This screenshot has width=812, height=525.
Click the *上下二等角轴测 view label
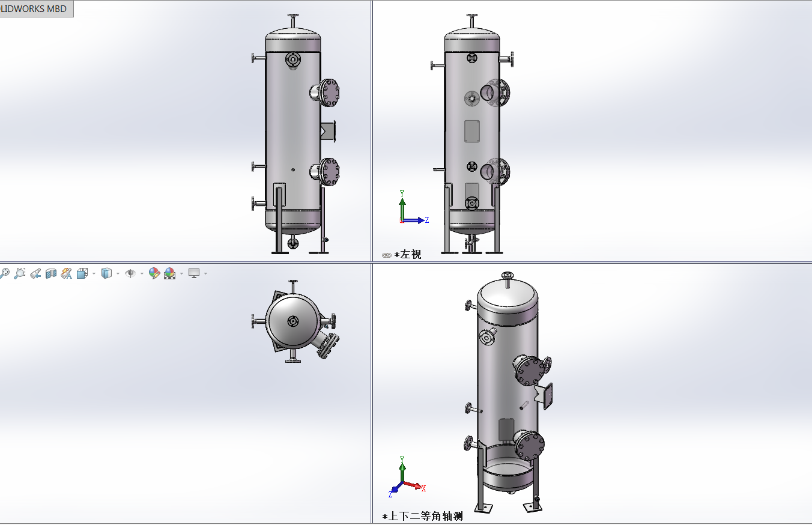coord(423,516)
